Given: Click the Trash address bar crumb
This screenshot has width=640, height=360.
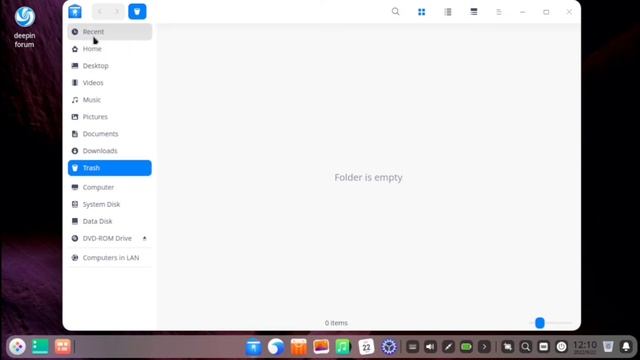Looking at the screenshot, I should pyautogui.click(x=137, y=11).
